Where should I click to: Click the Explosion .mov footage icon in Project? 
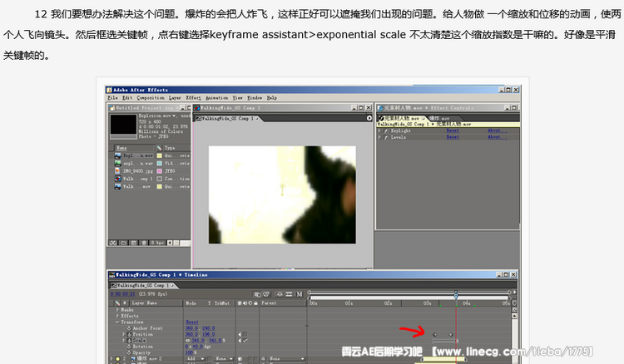point(117,155)
